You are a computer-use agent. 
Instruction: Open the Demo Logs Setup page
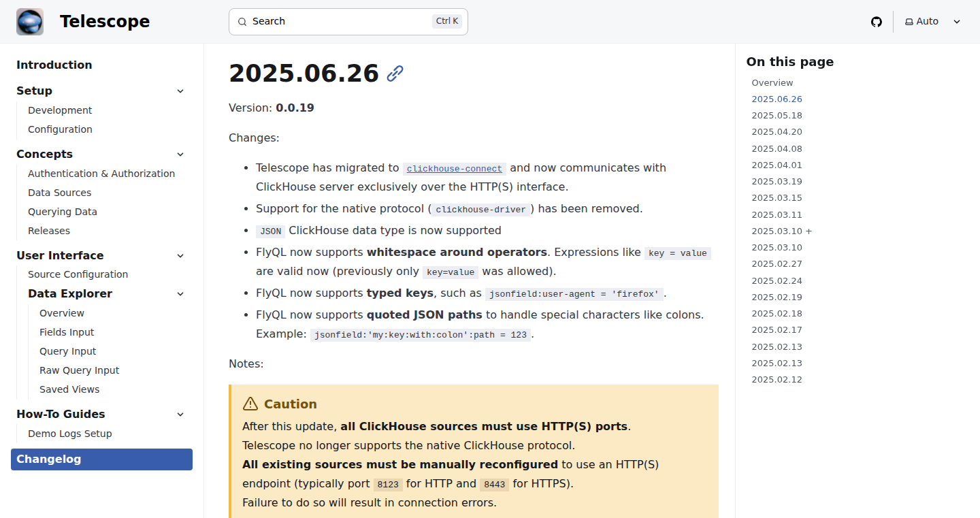[x=69, y=434]
